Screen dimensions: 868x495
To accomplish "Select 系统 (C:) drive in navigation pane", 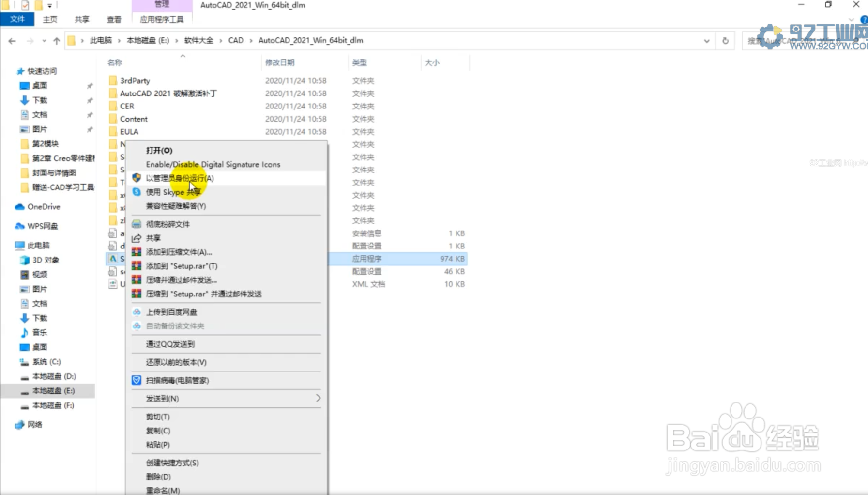I will (46, 362).
